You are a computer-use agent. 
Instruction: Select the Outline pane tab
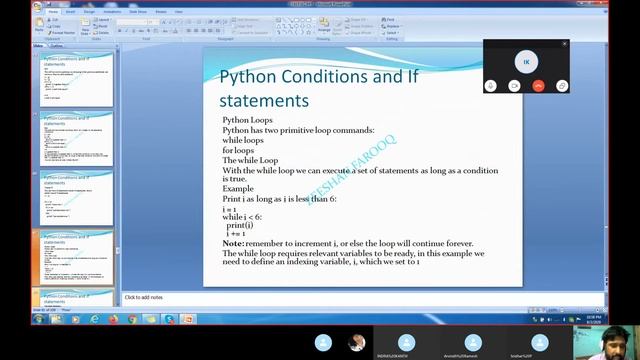[x=56, y=46]
